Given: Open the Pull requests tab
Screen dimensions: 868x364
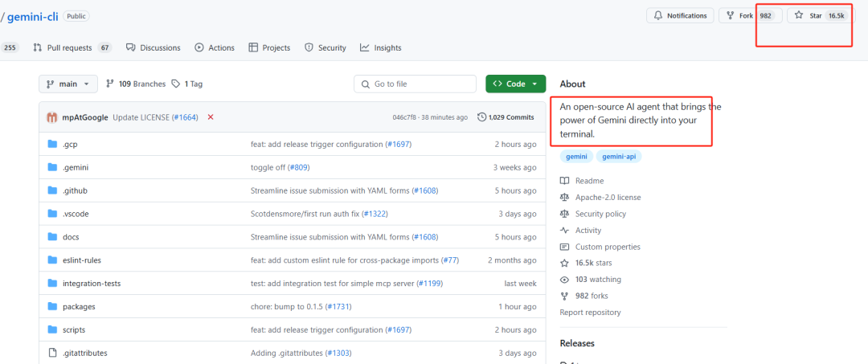Looking at the screenshot, I should 72,47.
